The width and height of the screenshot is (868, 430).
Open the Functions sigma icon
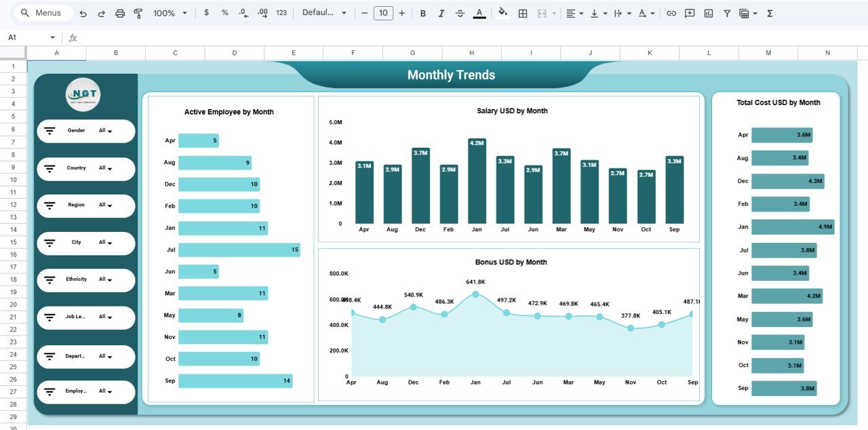point(770,14)
